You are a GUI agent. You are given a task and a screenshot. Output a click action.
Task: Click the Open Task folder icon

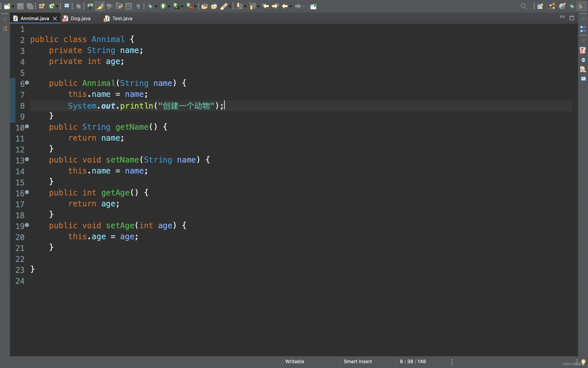point(214,6)
